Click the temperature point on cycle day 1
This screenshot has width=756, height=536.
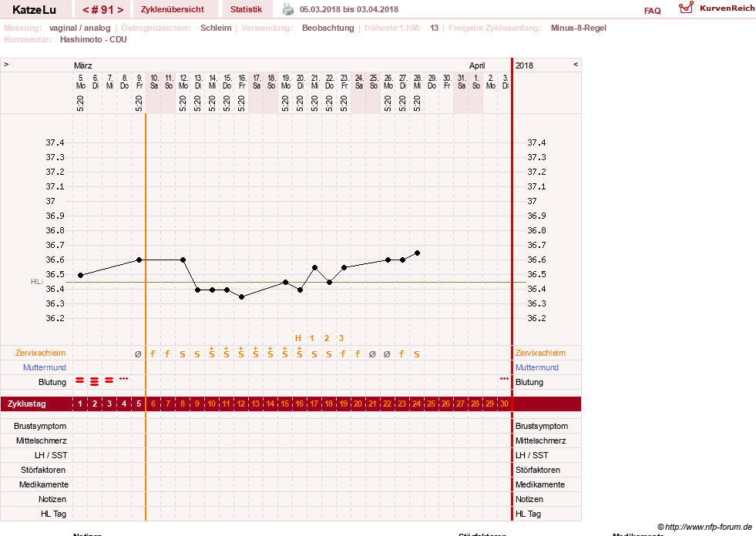[x=80, y=275]
